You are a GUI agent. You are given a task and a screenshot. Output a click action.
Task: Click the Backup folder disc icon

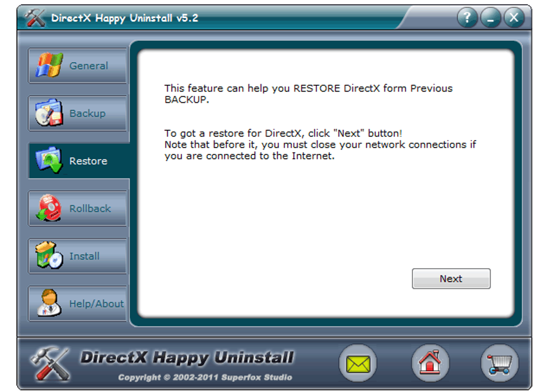click(x=49, y=113)
